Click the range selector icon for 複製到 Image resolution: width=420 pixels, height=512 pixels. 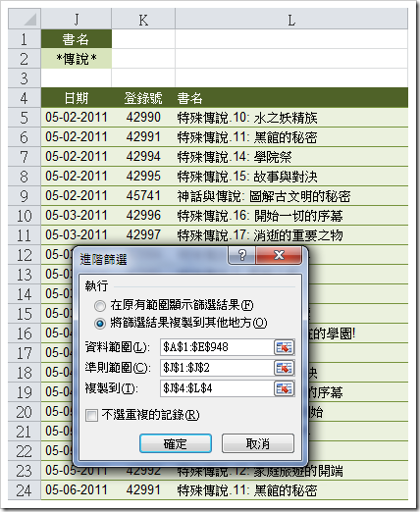coord(284,388)
